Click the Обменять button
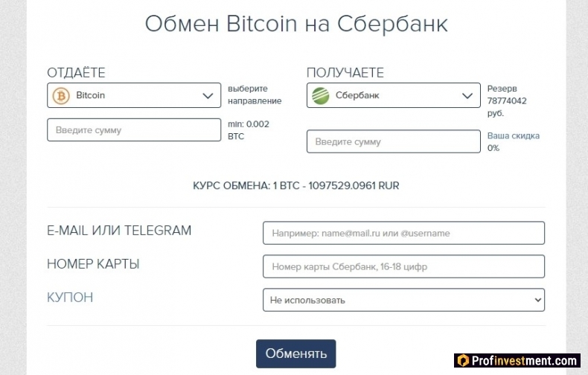The image size is (588, 375). pyautogui.click(x=296, y=353)
